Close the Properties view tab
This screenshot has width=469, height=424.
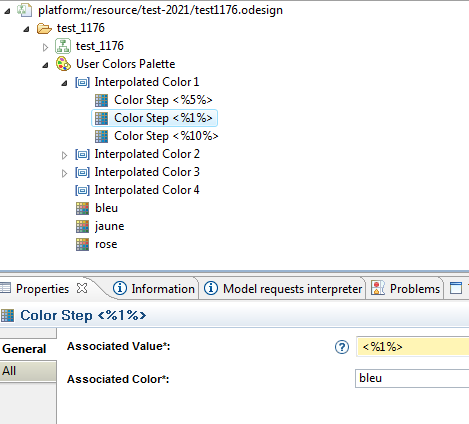82,288
